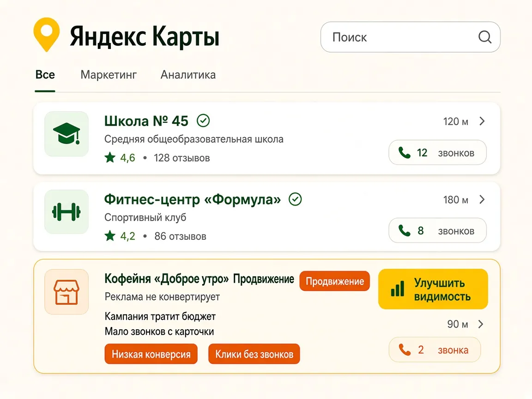Click the 8 звонков call button
532x399 pixels.
pos(437,231)
